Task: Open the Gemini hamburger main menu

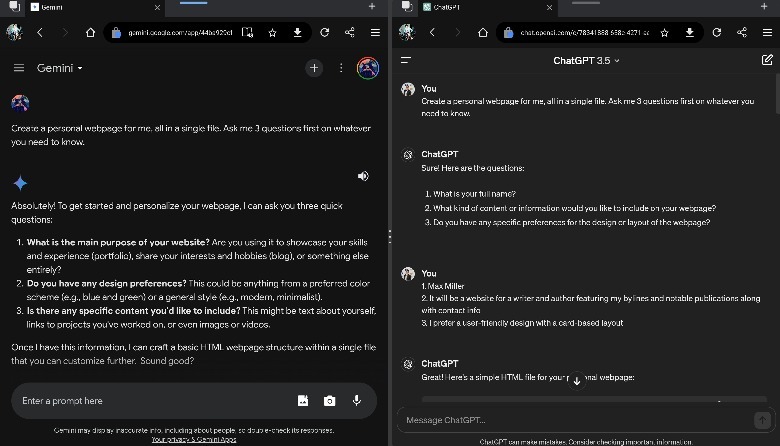Action: (x=19, y=68)
